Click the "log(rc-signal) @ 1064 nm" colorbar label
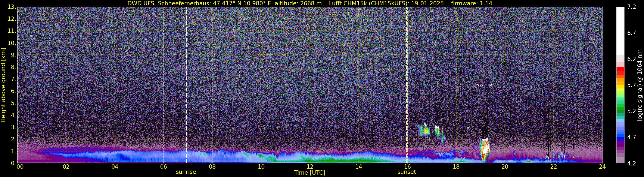The image size is (644, 177). (x=640, y=85)
